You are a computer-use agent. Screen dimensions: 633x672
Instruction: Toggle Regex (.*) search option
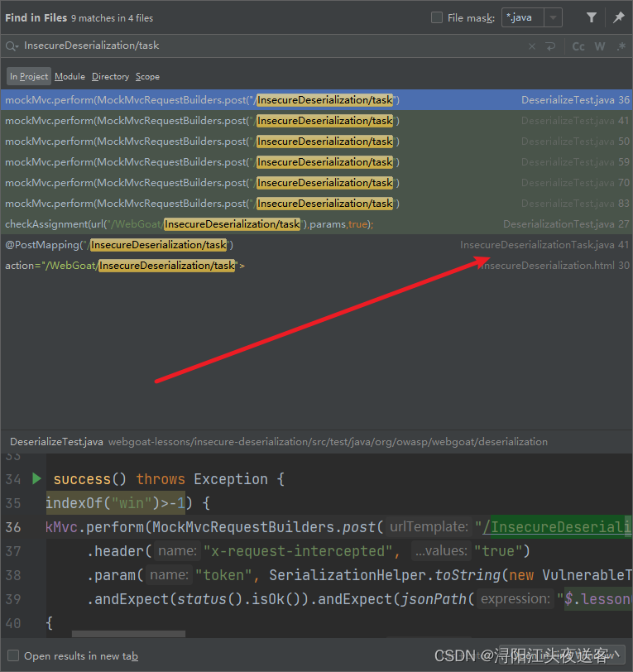(x=621, y=46)
